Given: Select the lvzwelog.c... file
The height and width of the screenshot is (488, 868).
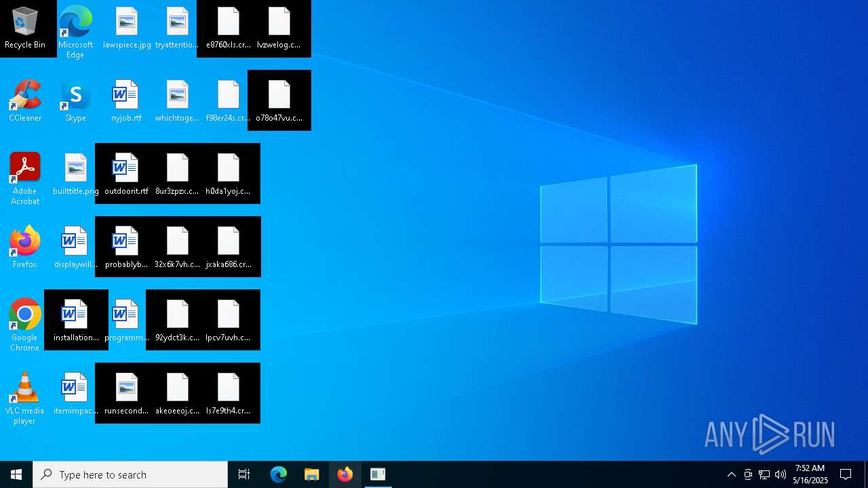Looking at the screenshot, I should (x=279, y=28).
